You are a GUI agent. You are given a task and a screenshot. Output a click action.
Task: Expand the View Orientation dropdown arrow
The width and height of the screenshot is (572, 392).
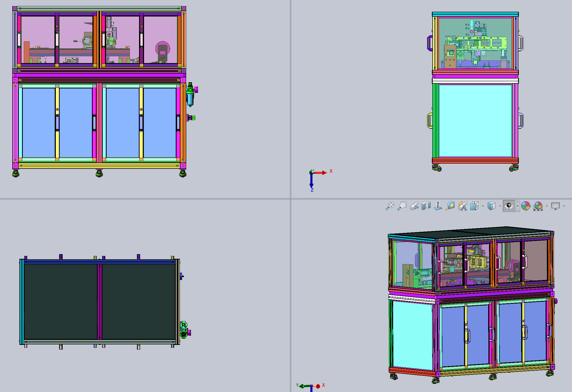(x=483, y=206)
